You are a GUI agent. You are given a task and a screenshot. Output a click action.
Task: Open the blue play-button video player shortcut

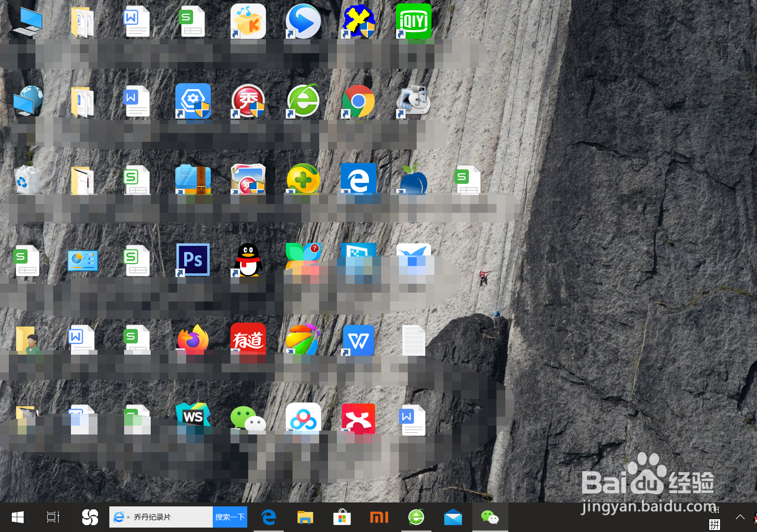point(303,21)
